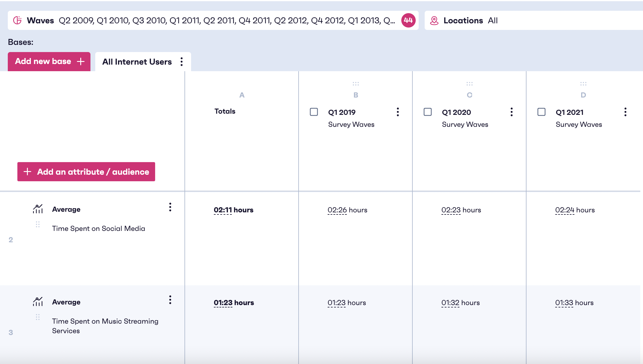Click the chart icon next to Time Spent on Music Streaming Services

point(37,302)
